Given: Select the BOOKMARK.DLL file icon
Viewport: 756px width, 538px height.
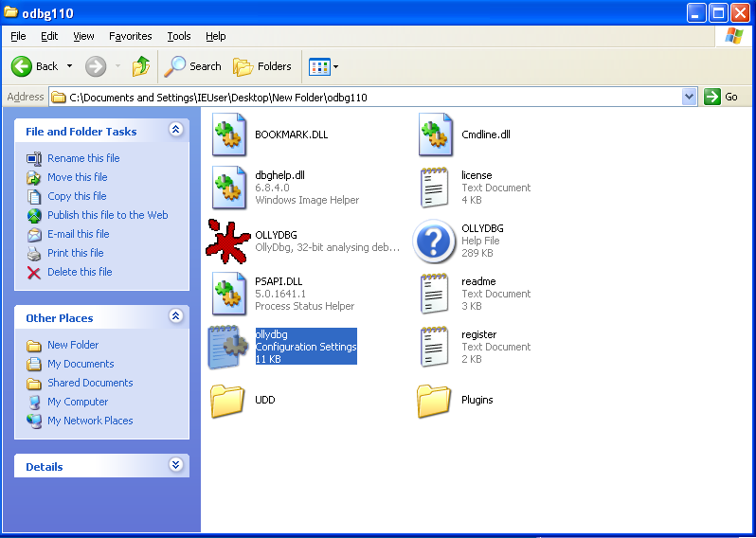Looking at the screenshot, I should (228, 134).
